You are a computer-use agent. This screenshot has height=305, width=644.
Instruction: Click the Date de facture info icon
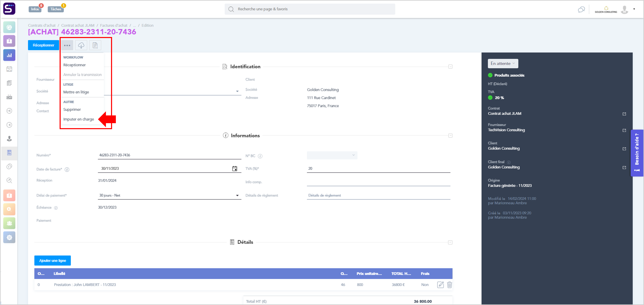coord(67,170)
